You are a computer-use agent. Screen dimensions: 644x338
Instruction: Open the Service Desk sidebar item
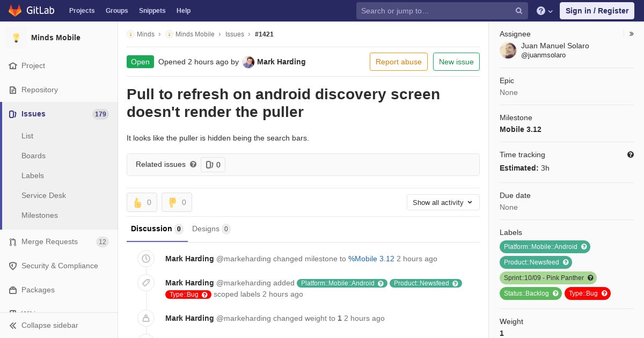(x=43, y=196)
